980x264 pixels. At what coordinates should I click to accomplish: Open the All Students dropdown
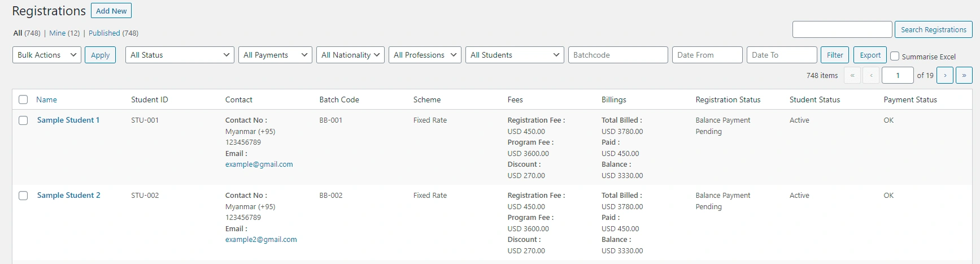coord(514,55)
